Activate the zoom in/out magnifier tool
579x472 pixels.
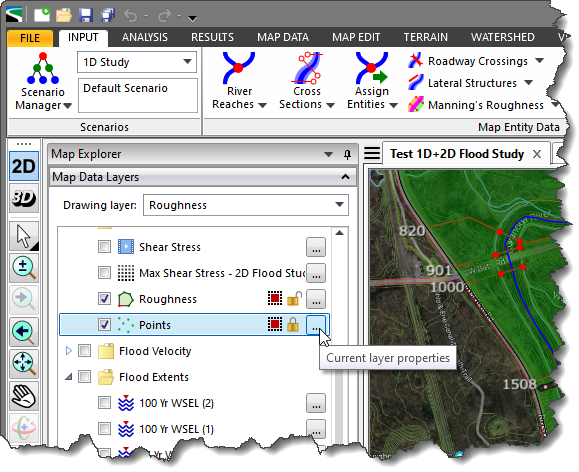tap(24, 268)
